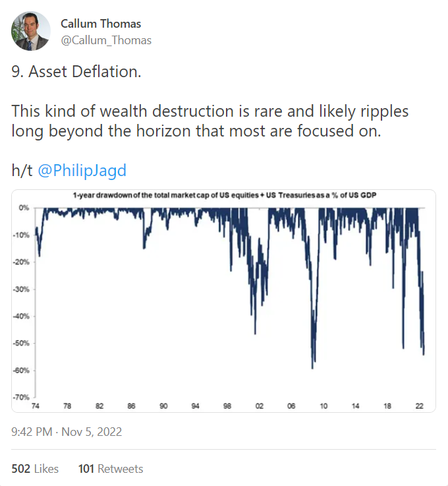
Task: Open Callum Thomas's profile picture
Action: (x=31, y=31)
